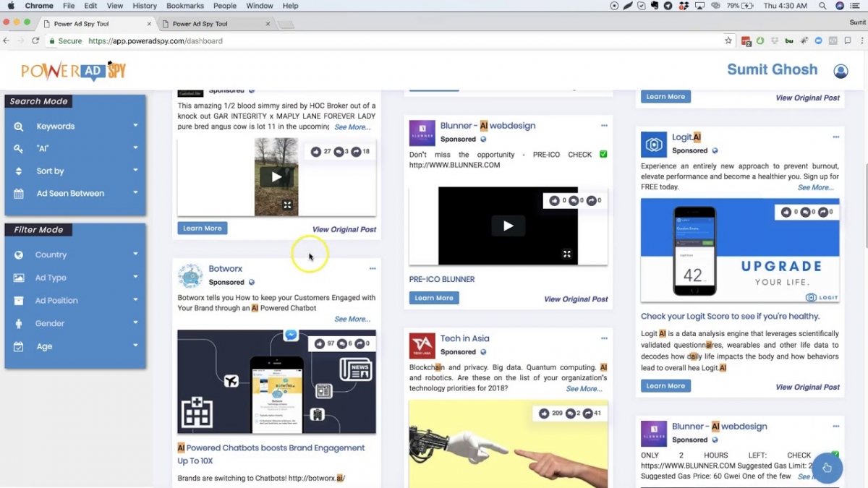The width and height of the screenshot is (868, 488).
Task: Click the user profile avatar icon
Action: point(841,71)
